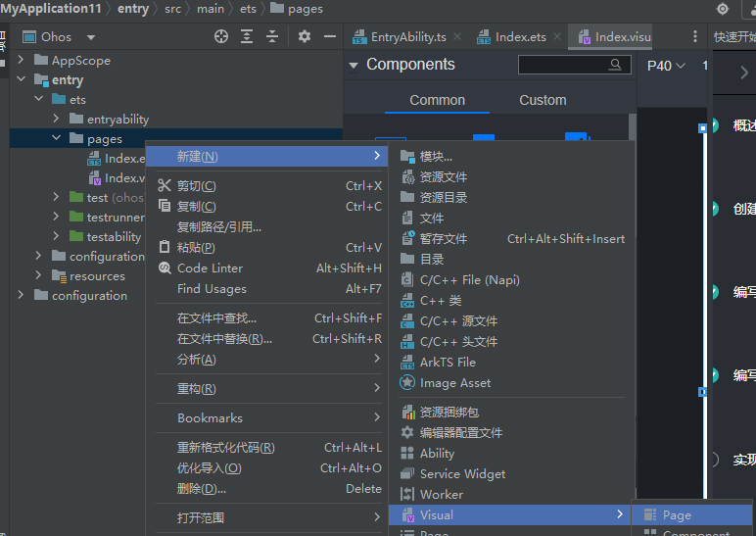Create new 目录 directory
Image resolution: width=756 pixels, height=536 pixels.
(x=512, y=259)
